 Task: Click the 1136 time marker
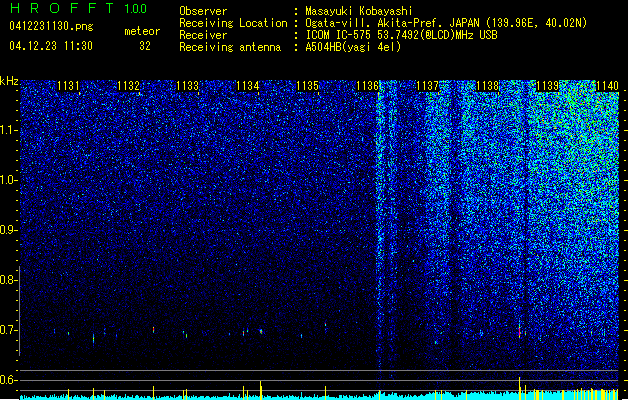[367, 86]
